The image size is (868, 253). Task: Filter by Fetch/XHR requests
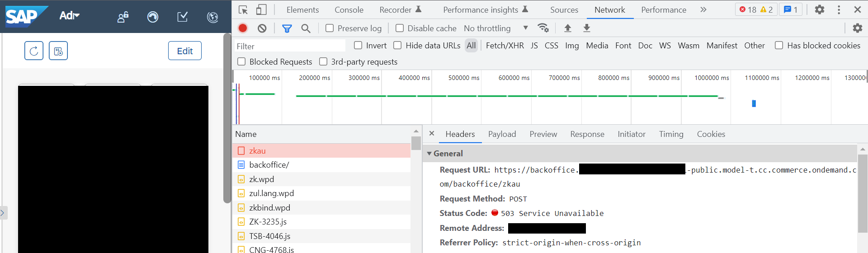tap(505, 45)
